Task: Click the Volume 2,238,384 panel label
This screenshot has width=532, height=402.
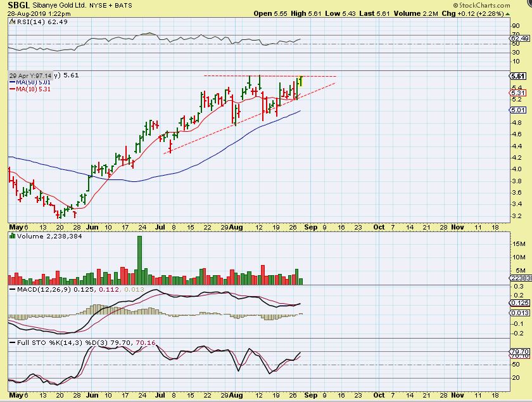Action: click(49, 236)
